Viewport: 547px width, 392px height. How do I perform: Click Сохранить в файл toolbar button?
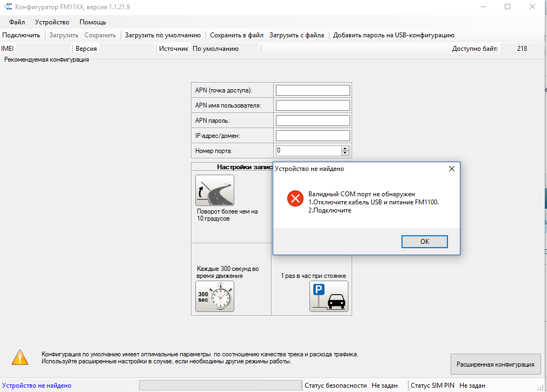coord(236,35)
